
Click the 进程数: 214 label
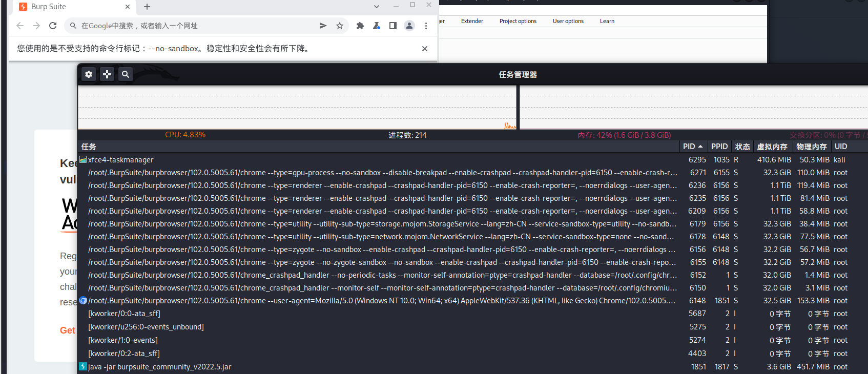407,135
